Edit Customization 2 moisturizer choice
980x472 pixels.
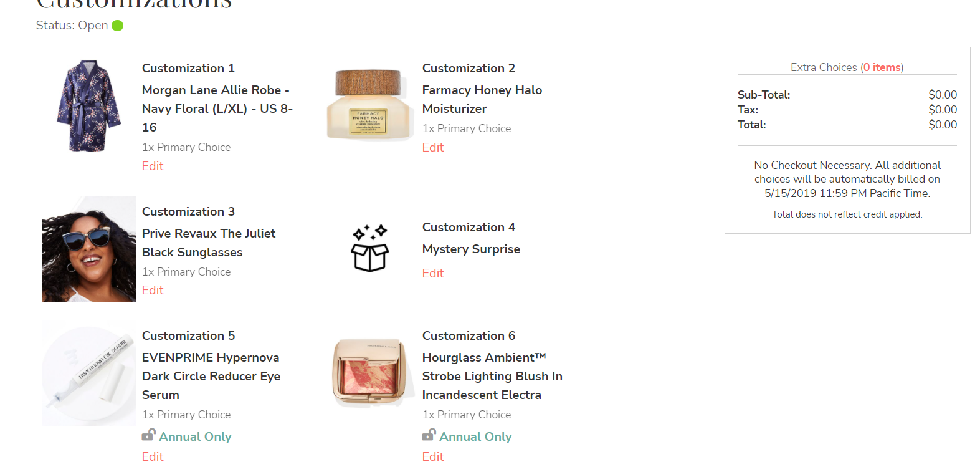[x=433, y=148]
